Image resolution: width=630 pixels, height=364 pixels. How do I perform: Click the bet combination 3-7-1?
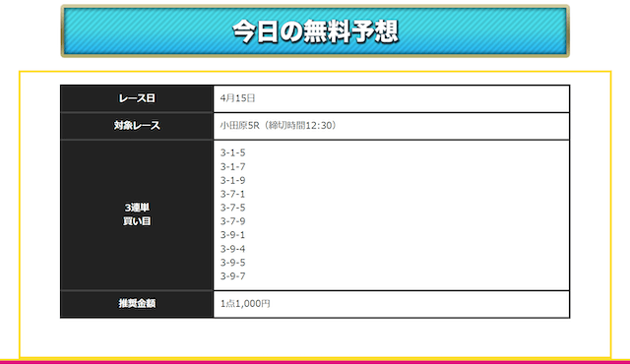[x=232, y=194]
